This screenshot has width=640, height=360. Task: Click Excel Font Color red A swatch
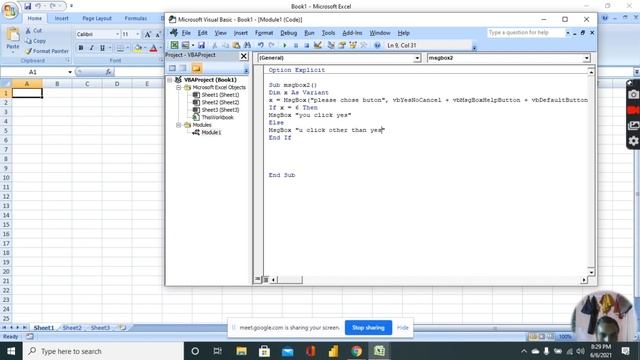pyautogui.click(x=153, y=48)
